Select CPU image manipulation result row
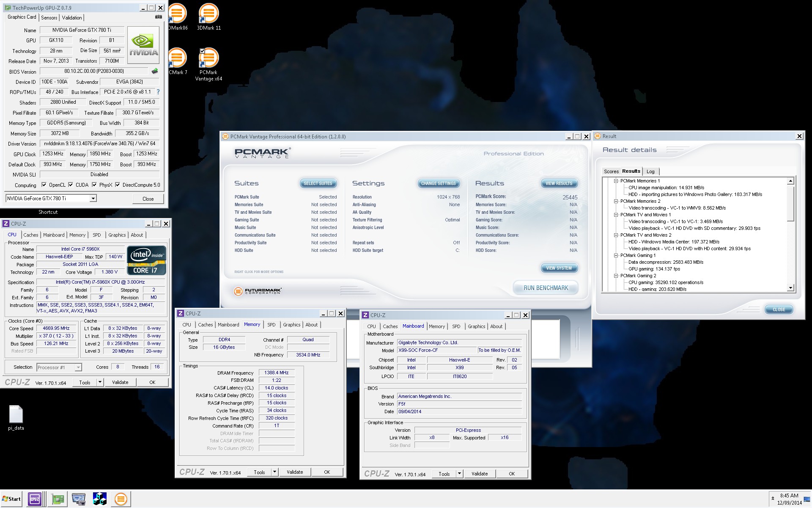Screen dimensions: 812x508 tap(666, 188)
